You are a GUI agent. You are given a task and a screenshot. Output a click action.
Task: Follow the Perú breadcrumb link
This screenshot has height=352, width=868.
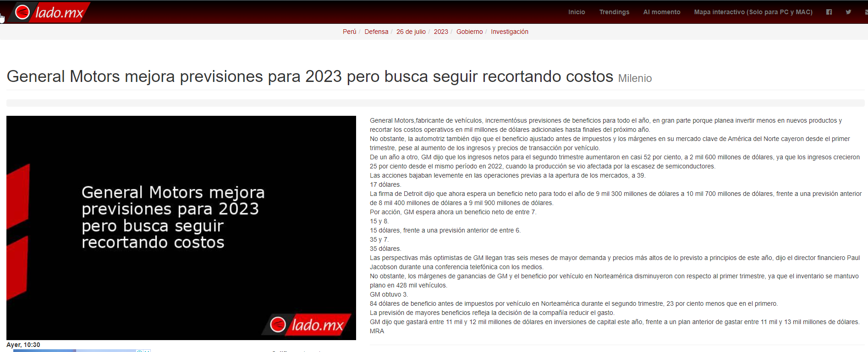[x=349, y=32]
